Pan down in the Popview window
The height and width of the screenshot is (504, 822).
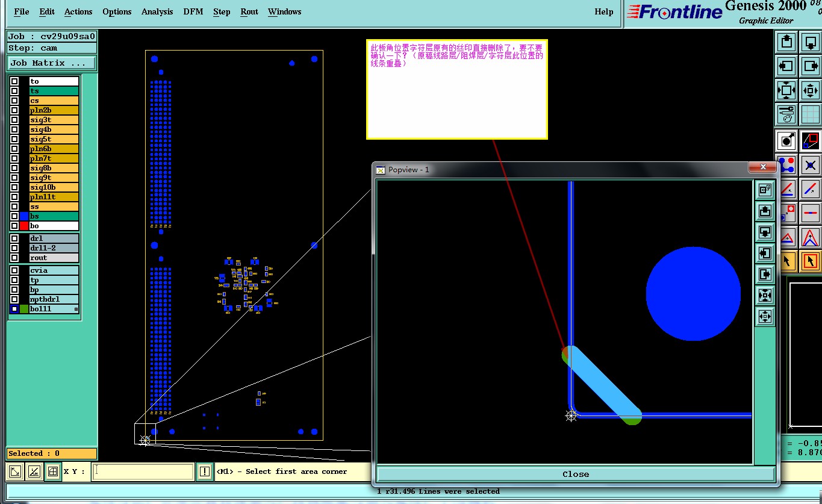765,232
